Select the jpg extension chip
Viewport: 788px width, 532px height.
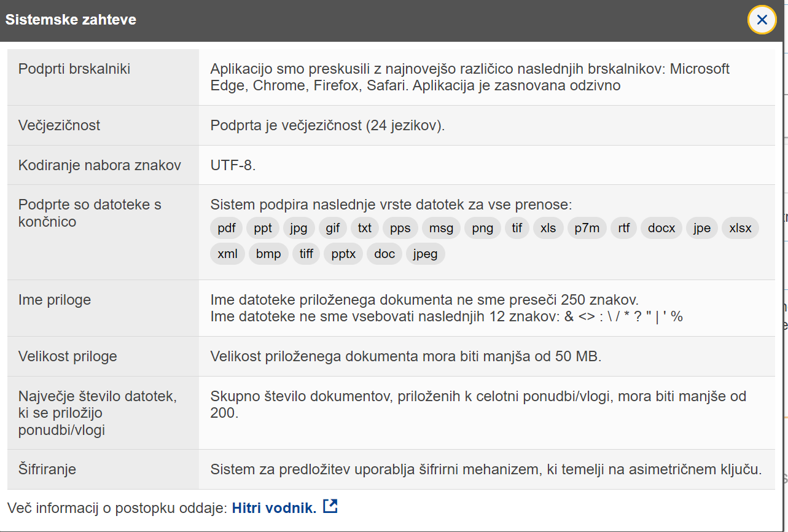click(298, 228)
